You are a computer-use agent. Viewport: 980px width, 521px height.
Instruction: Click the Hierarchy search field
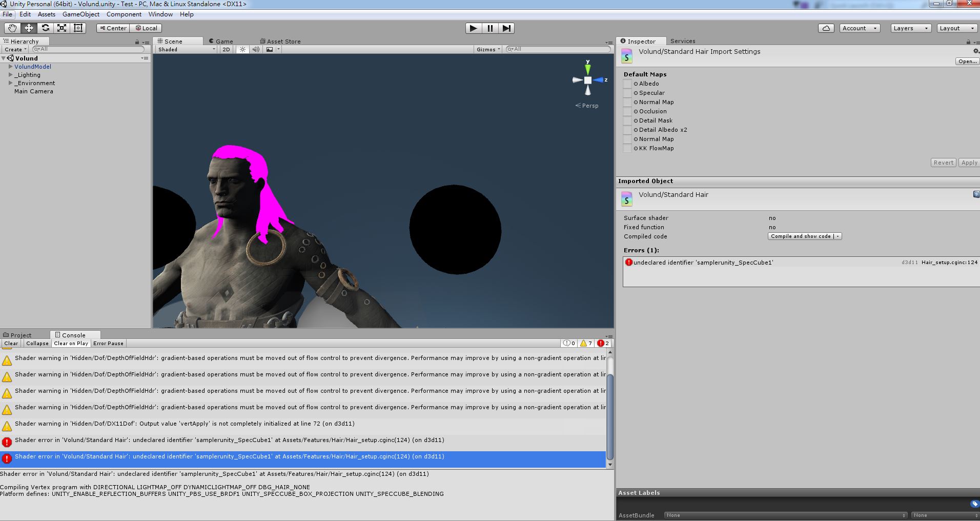point(88,49)
